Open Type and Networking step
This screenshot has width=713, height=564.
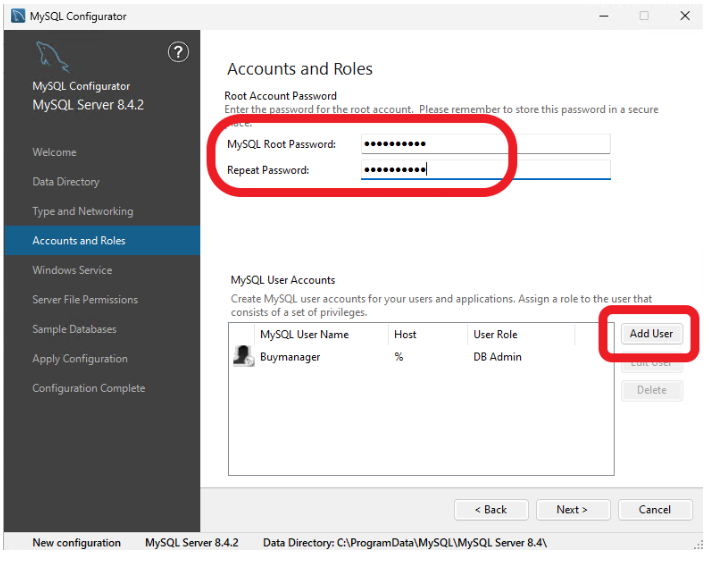click(x=82, y=211)
